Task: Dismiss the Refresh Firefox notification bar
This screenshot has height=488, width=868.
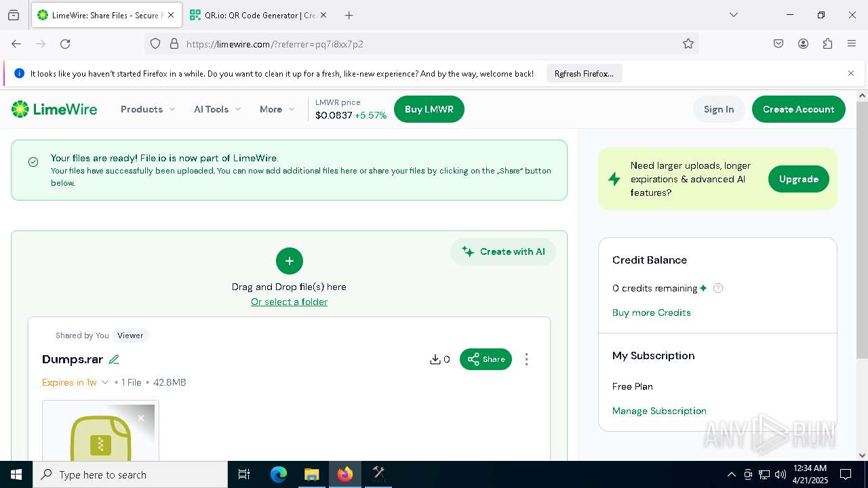Action: [x=851, y=73]
